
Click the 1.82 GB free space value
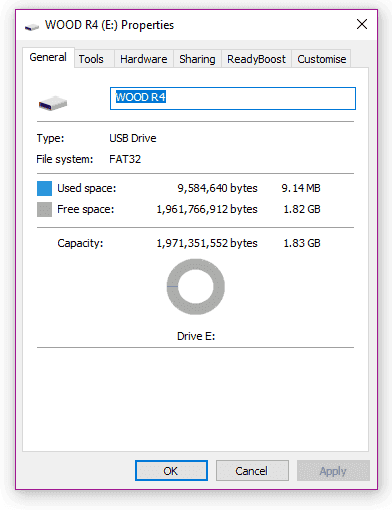(x=302, y=209)
